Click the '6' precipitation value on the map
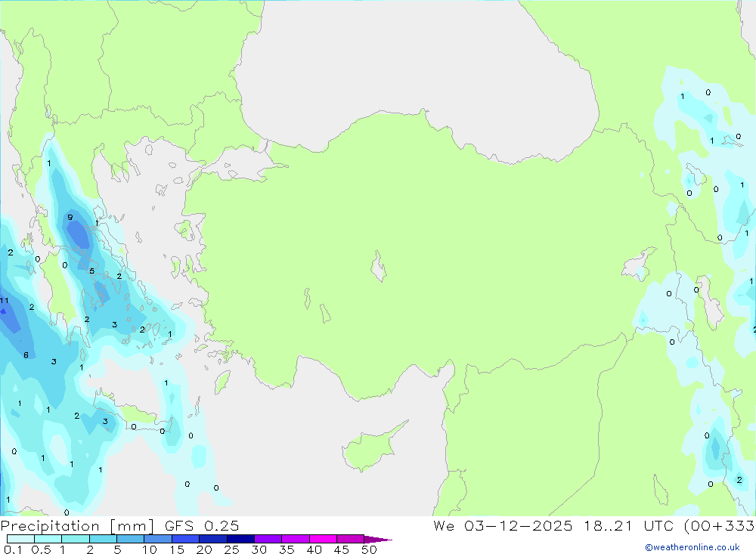Image resolution: width=756 pixels, height=554 pixels. coord(26,355)
